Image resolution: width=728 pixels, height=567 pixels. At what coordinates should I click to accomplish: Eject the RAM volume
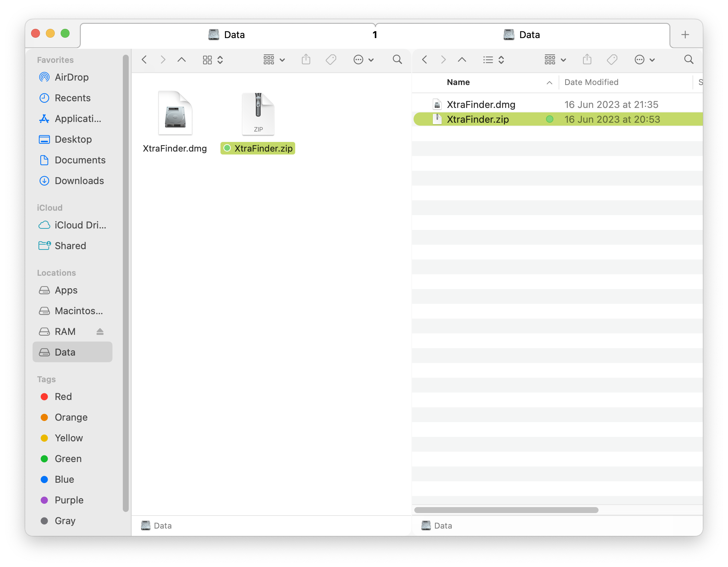click(x=100, y=332)
